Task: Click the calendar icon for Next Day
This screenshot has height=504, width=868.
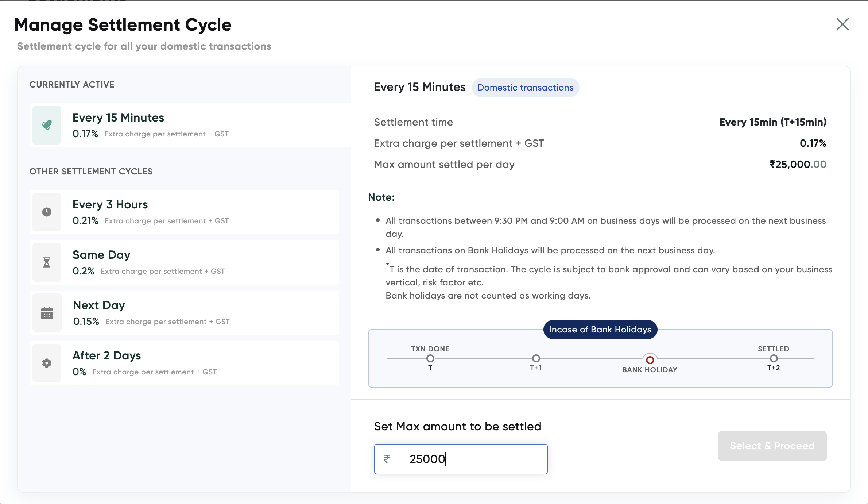Action: pos(47,313)
